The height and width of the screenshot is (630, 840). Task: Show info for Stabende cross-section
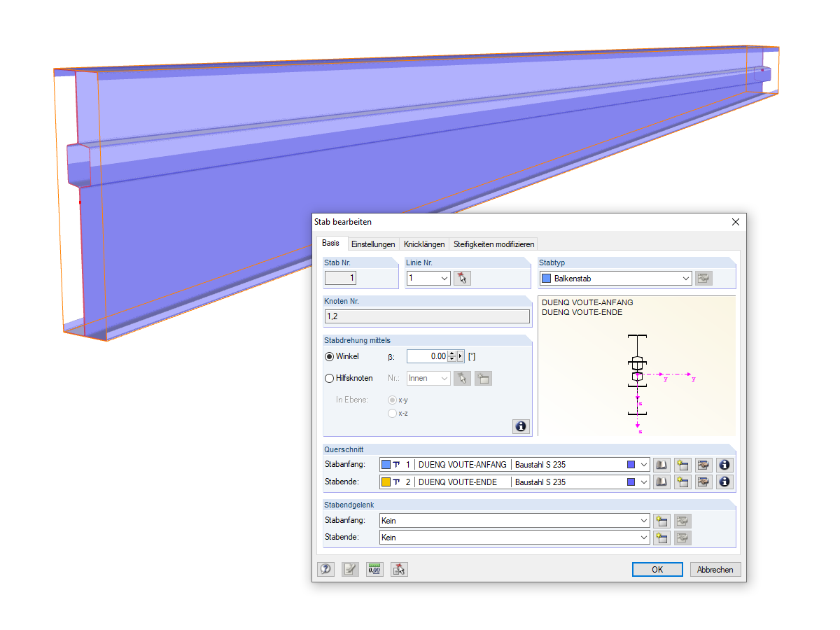724,482
